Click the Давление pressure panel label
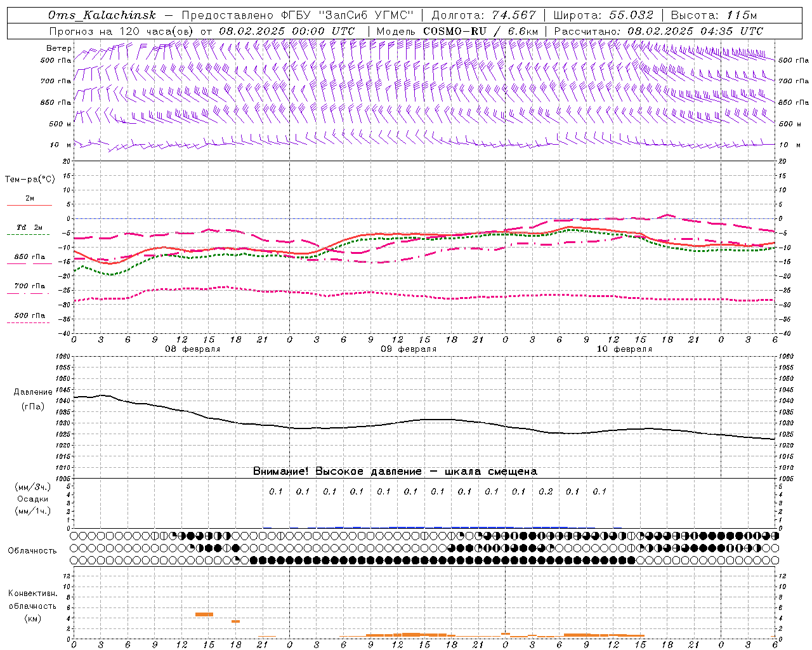The width and height of the screenshot is (812, 650). point(32,392)
